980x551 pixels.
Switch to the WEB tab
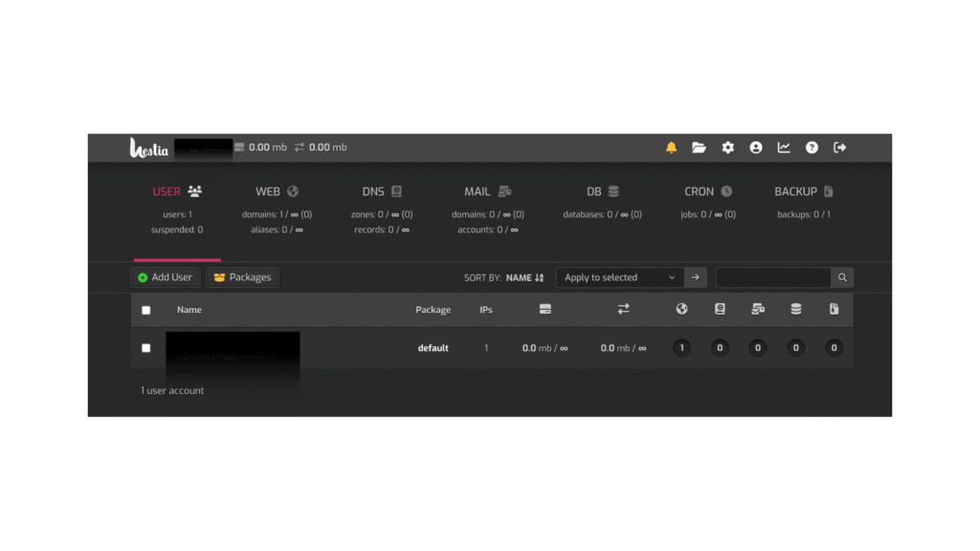click(277, 191)
